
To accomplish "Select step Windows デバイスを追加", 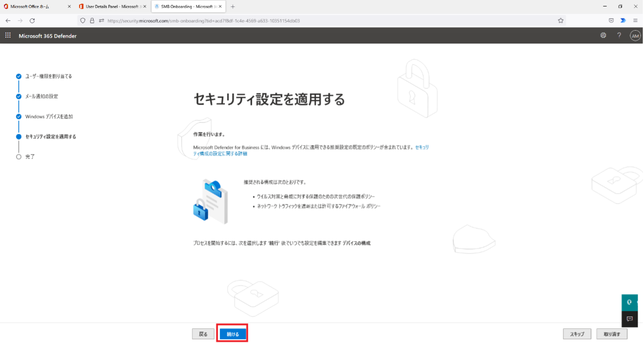I will 49,116.
